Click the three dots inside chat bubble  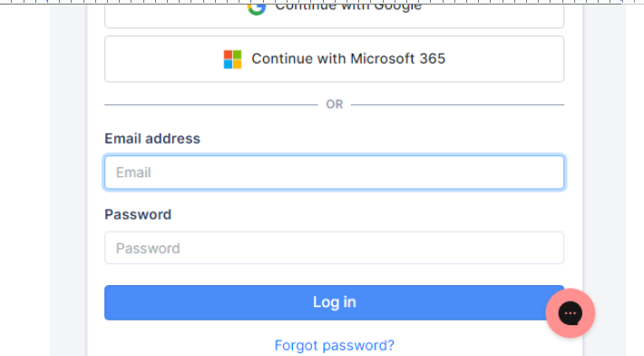[570, 313]
